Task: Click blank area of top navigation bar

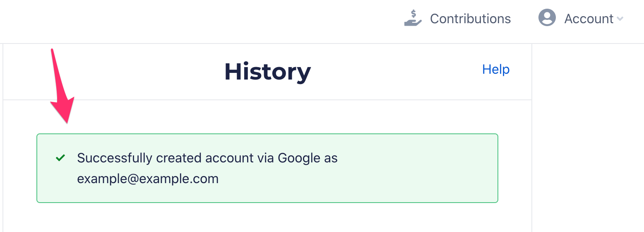Action: pos(207,21)
